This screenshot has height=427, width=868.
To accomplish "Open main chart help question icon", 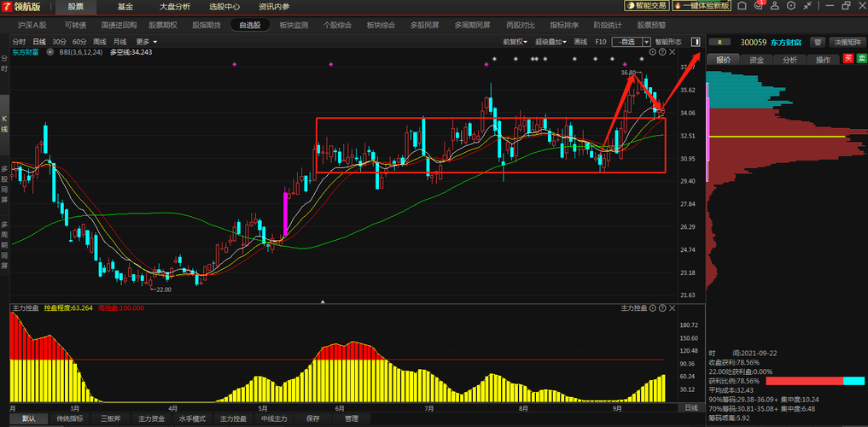I will tap(662, 52).
